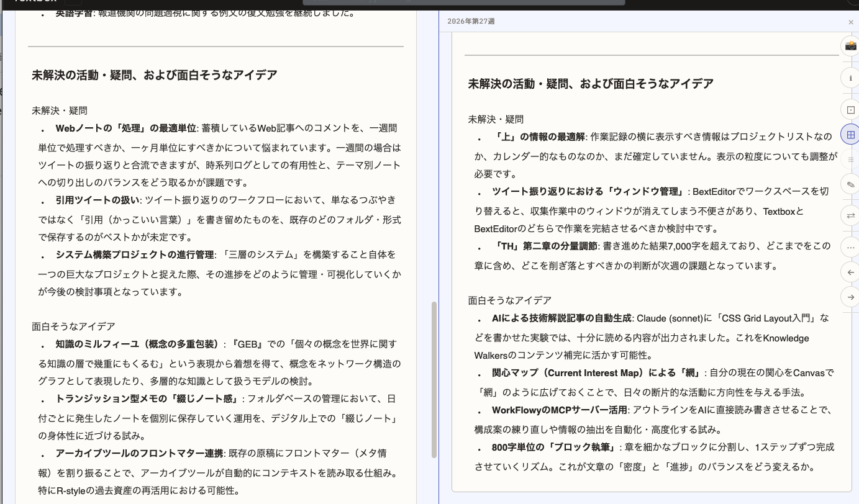Click bold text 関心マップ（Current Interest Map）による「網」
Viewport: 859px width, 504px height.
click(x=598, y=374)
